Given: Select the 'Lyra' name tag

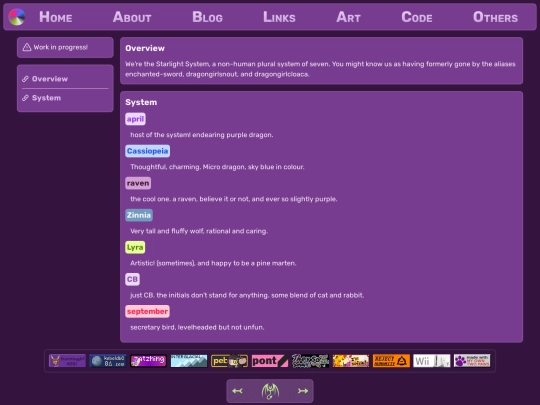Looking at the screenshot, I should coord(135,247).
